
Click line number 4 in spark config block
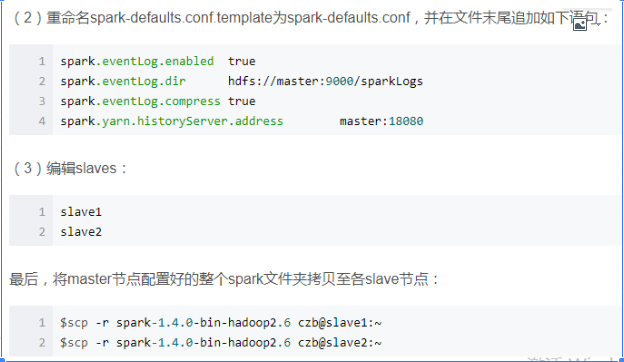[42, 121]
